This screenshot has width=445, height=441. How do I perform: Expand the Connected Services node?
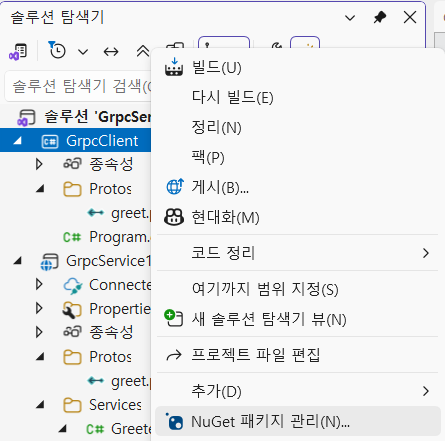point(39,284)
